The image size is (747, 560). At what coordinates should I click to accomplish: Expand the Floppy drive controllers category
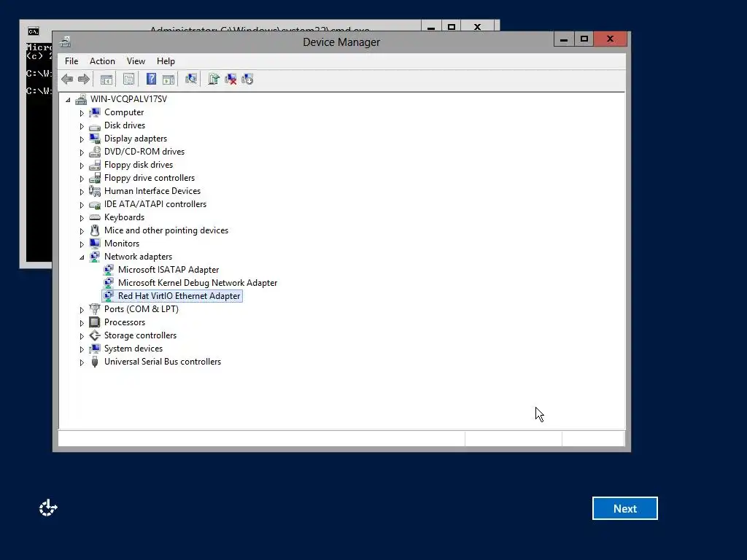tap(82, 179)
